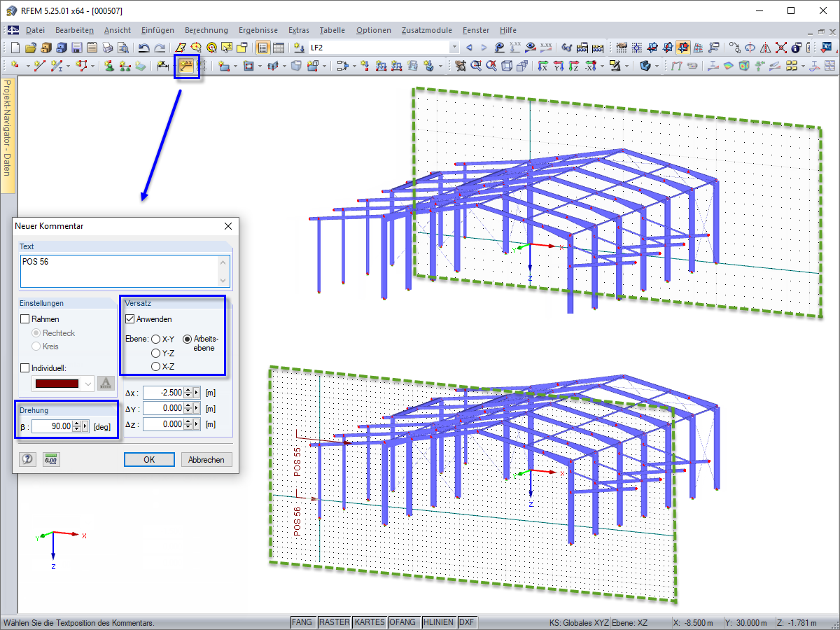Select the X-Y plane radio button
840x630 pixels.
point(155,339)
